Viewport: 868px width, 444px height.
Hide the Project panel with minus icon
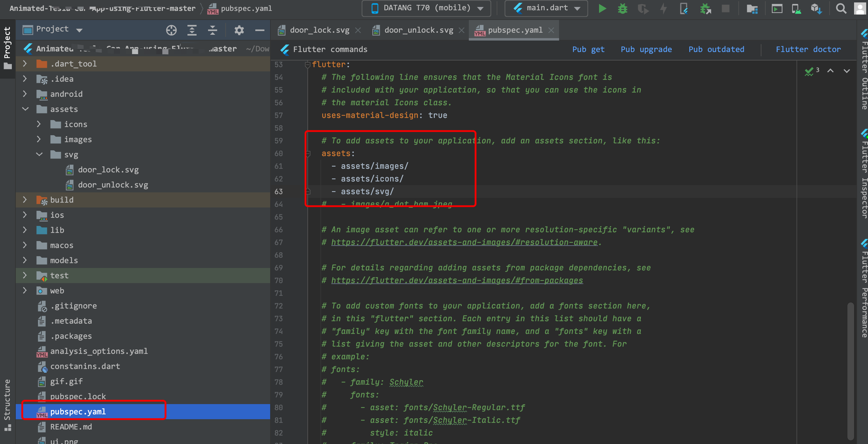(x=260, y=30)
